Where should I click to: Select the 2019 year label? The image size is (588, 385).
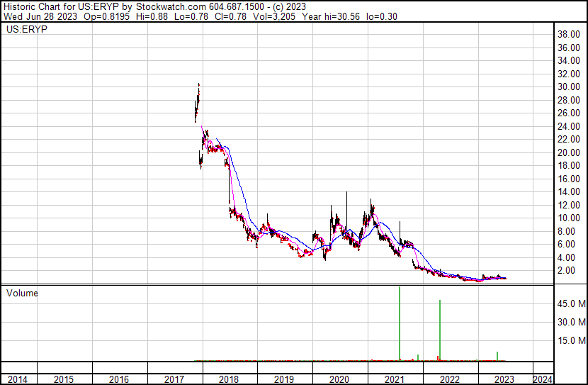(x=284, y=379)
